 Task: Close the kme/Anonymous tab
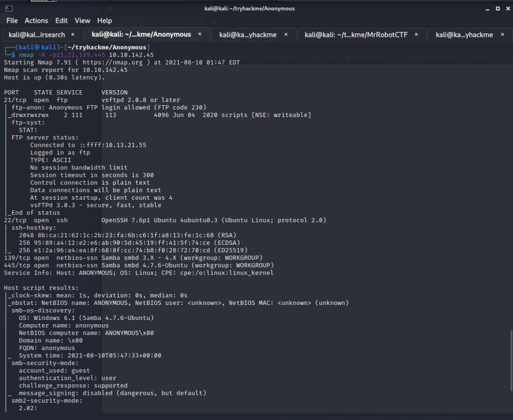[200, 35]
